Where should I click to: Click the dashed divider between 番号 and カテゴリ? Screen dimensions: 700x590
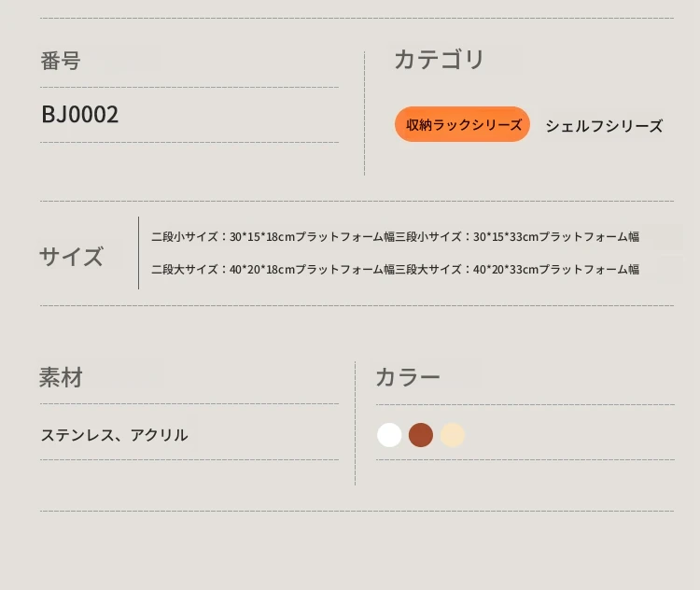365,114
